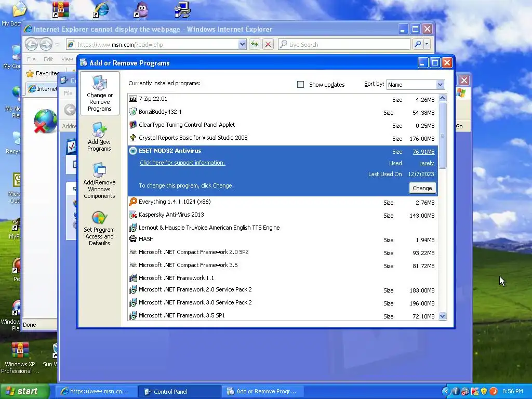Open File menu in Control Panel window
This screenshot has height=399, width=532.
pyautogui.click(x=68, y=93)
